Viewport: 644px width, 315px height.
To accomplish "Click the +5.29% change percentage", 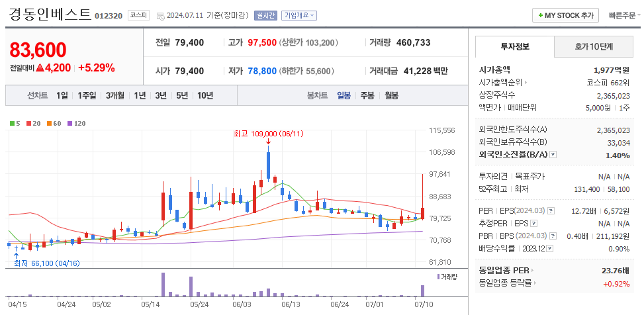I will pyautogui.click(x=97, y=67).
